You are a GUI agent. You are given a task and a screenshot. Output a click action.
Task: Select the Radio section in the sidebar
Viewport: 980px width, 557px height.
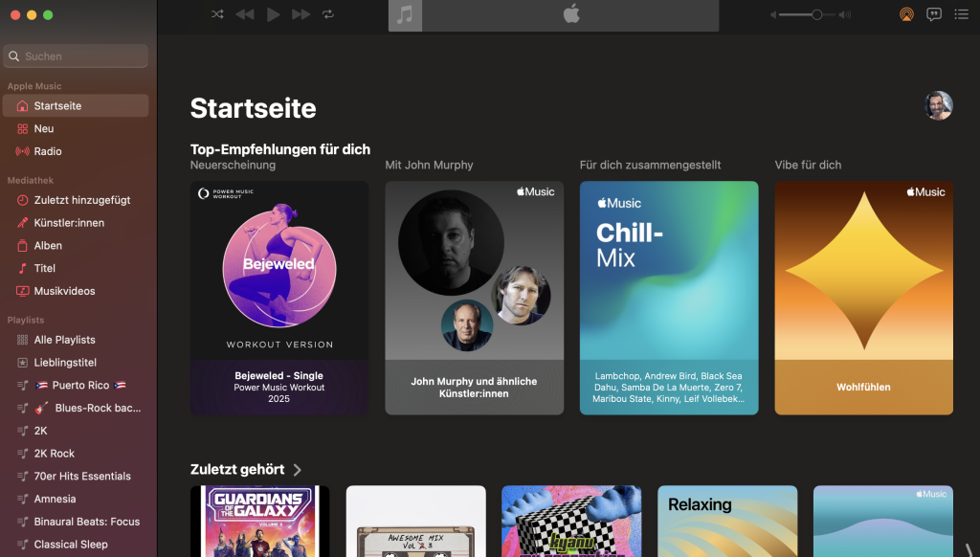pyautogui.click(x=55, y=151)
